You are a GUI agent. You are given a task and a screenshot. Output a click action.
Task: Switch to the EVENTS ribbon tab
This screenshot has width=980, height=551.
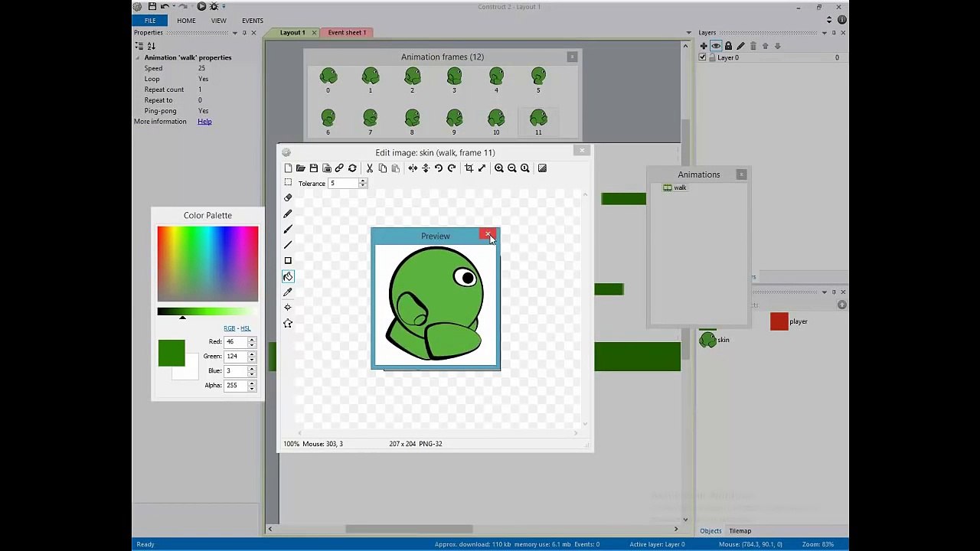click(x=253, y=21)
